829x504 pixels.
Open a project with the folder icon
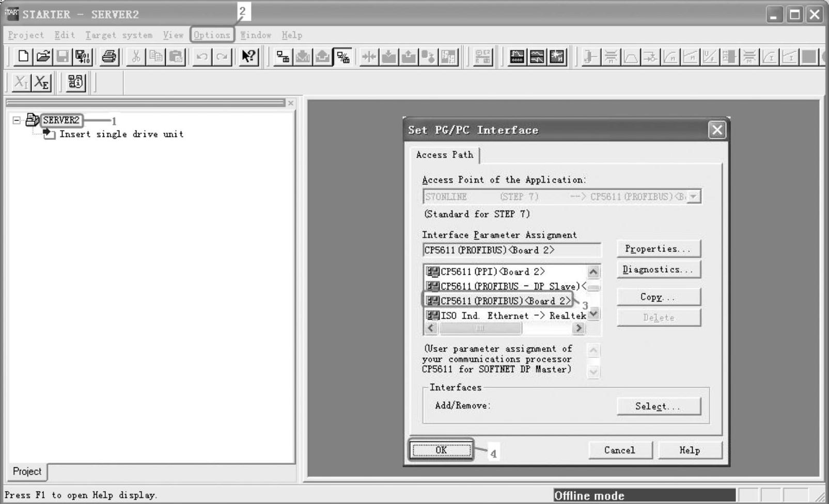[x=43, y=56]
